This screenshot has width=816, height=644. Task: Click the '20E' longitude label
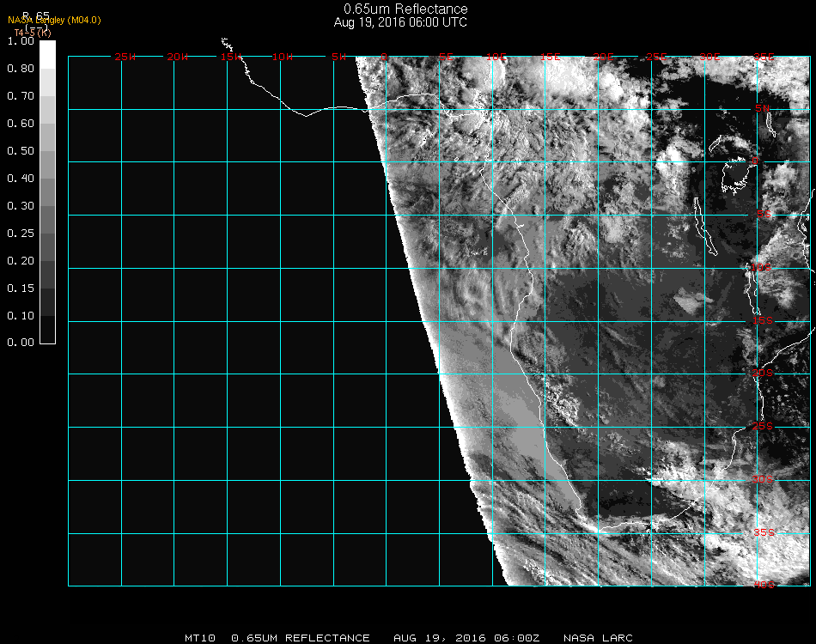point(603,57)
